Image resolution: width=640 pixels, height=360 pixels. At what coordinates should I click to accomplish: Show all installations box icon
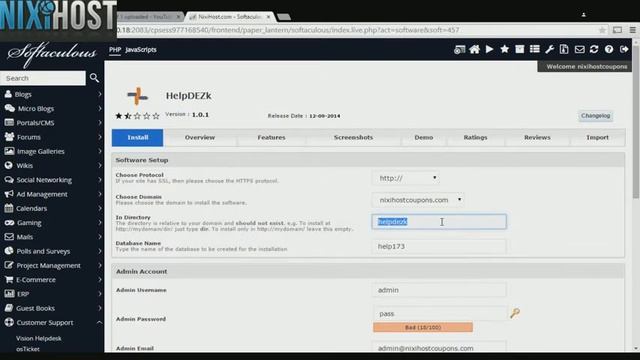520,49
